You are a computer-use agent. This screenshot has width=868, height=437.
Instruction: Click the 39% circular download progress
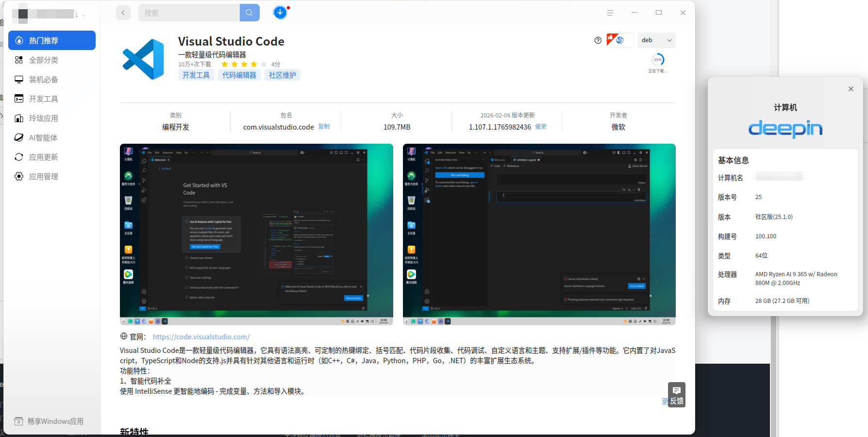[x=658, y=60]
